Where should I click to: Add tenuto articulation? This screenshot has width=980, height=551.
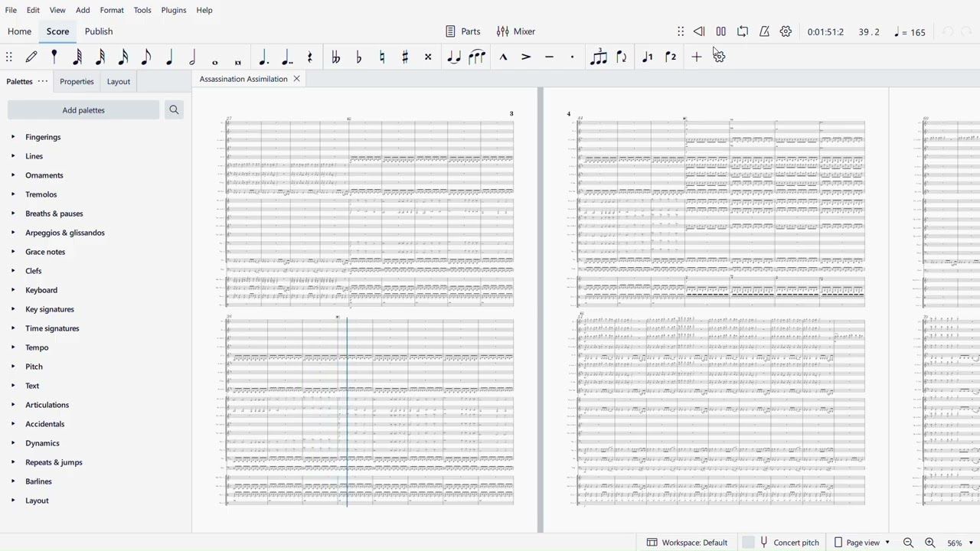549,57
